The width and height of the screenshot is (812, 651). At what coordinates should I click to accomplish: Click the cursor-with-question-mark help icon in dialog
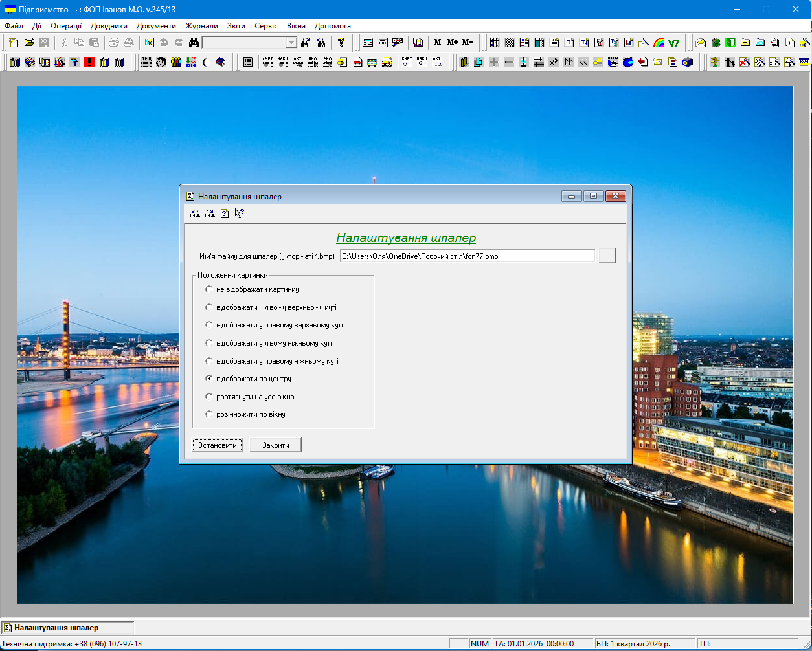pos(239,214)
